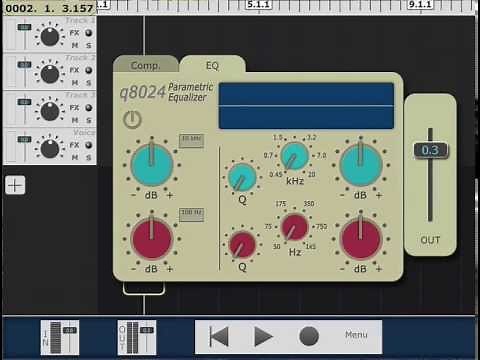Click the Track 1 volume fader
This screenshot has height=360, width=480.
coord(25,27)
